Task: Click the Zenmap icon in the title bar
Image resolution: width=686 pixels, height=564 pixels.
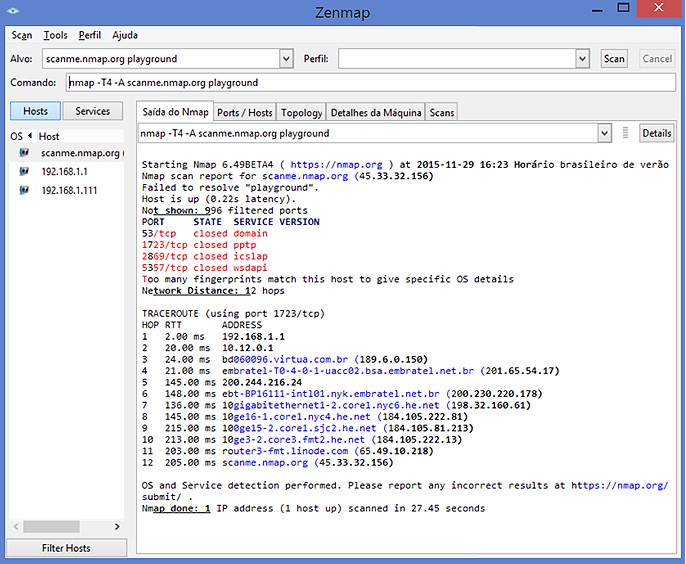Action: pos(14,11)
